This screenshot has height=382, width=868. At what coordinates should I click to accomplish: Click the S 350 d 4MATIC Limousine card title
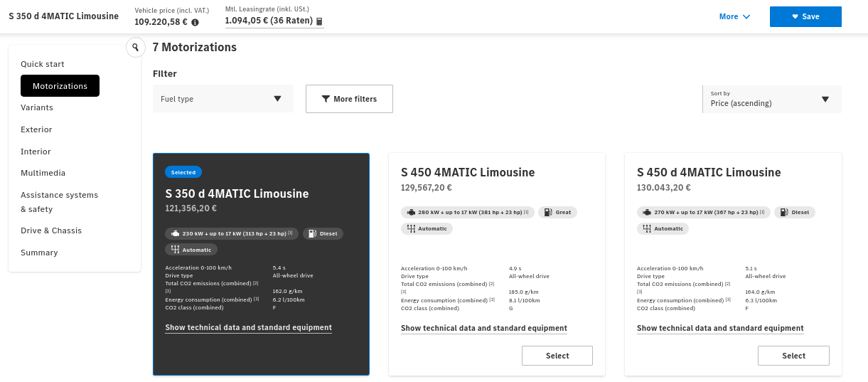click(x=237, y=193)
